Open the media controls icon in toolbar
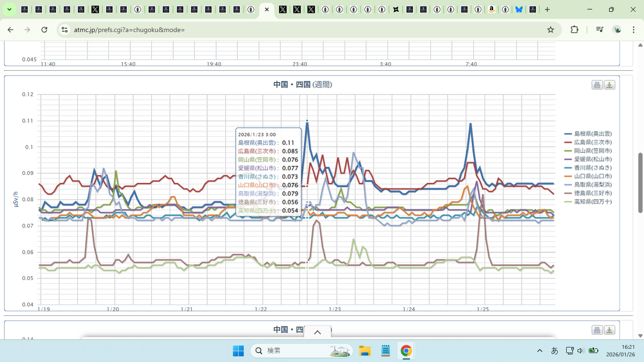Screen dimensions: 644x362 point(599,30)
